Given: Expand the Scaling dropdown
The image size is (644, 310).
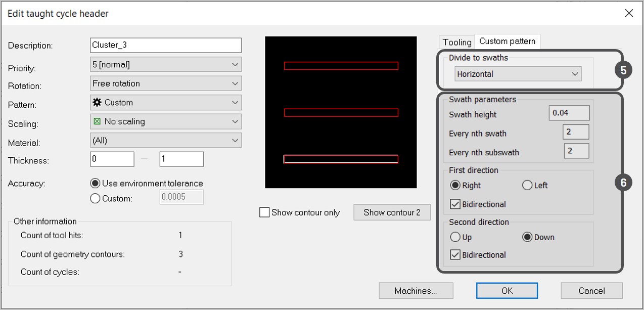Looking at the screenshot, I should (165, 121).
